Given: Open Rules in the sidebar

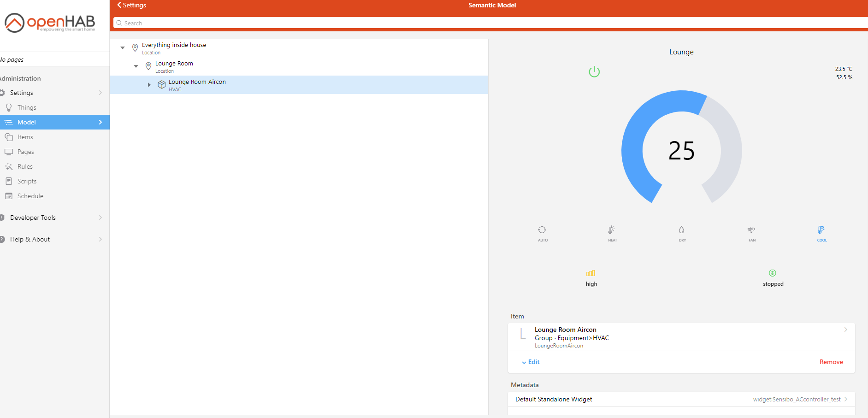Looking at the screenshot, I should 54,166.
